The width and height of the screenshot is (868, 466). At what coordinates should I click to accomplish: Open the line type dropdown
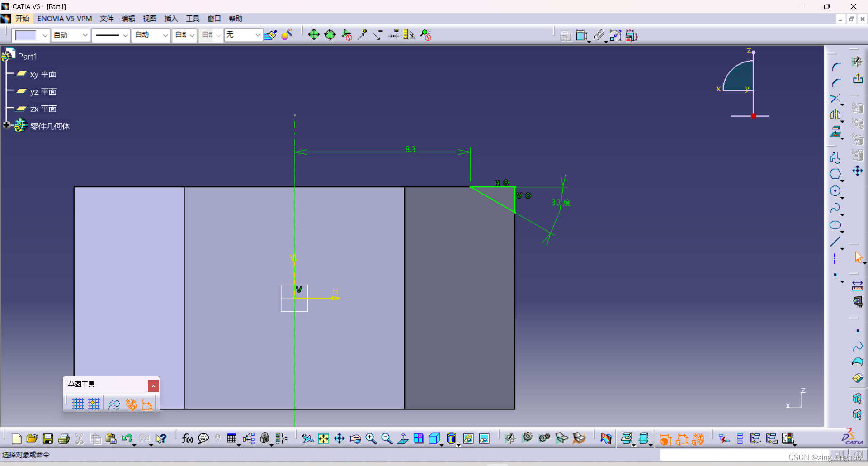[x=111, y=35]
